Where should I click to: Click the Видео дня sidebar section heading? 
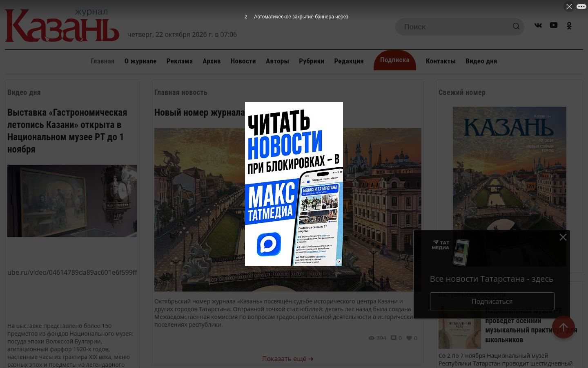pos(24,92)
